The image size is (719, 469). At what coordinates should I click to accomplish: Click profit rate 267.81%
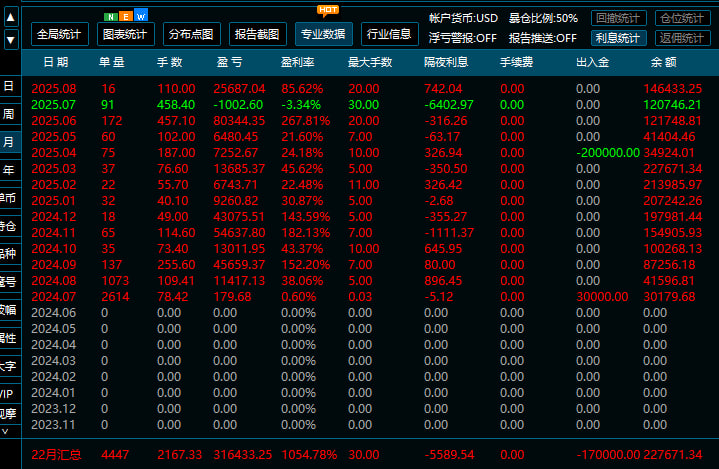pyautogui.click(x=306, y=121)
